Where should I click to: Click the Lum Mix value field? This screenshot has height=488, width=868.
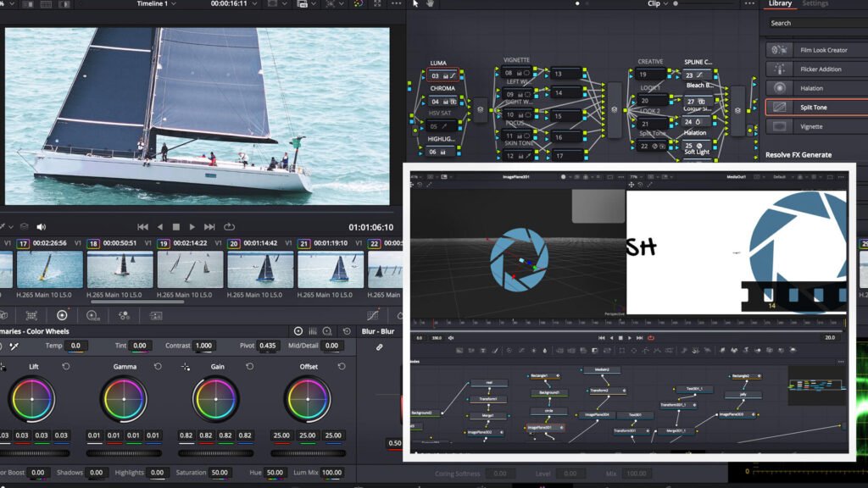tap(331, 473)
